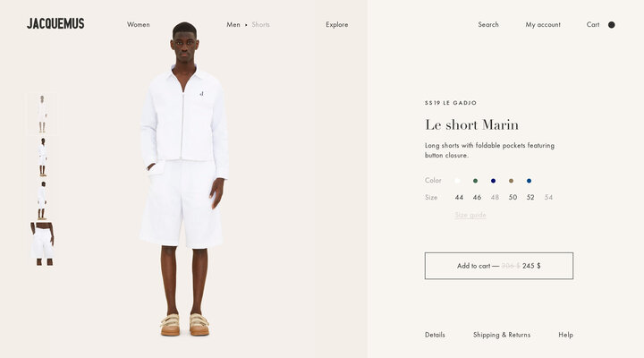Open the Women menu
This screenshot has width=644, height=358.
click(x=139, y=25)
